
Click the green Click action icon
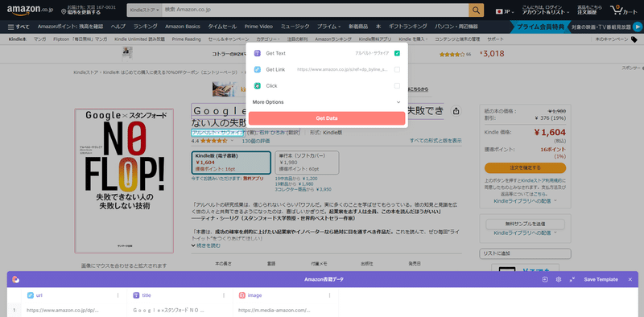click(257, 86)
